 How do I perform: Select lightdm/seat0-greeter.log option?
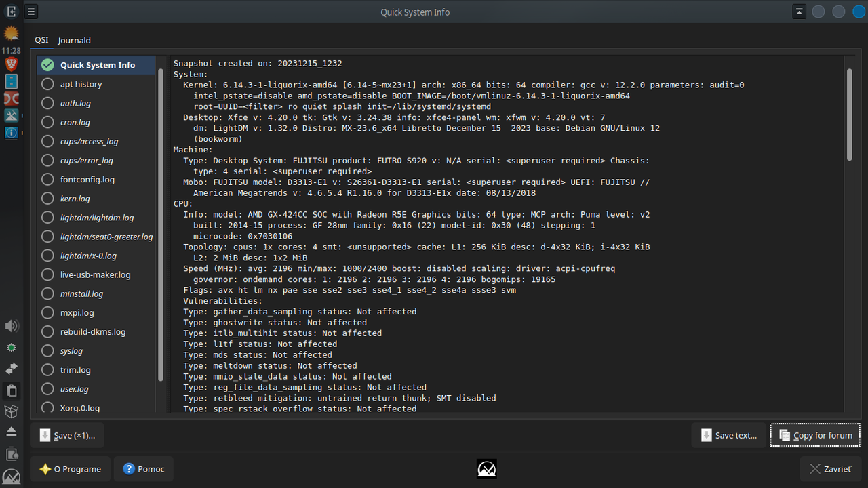point(96,237)
